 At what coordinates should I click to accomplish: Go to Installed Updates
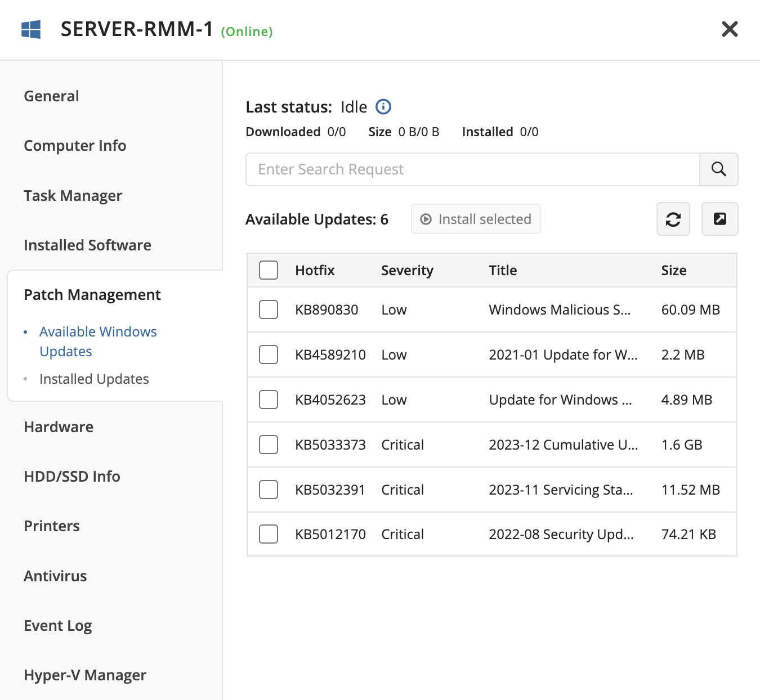click(x=94, y=379)
